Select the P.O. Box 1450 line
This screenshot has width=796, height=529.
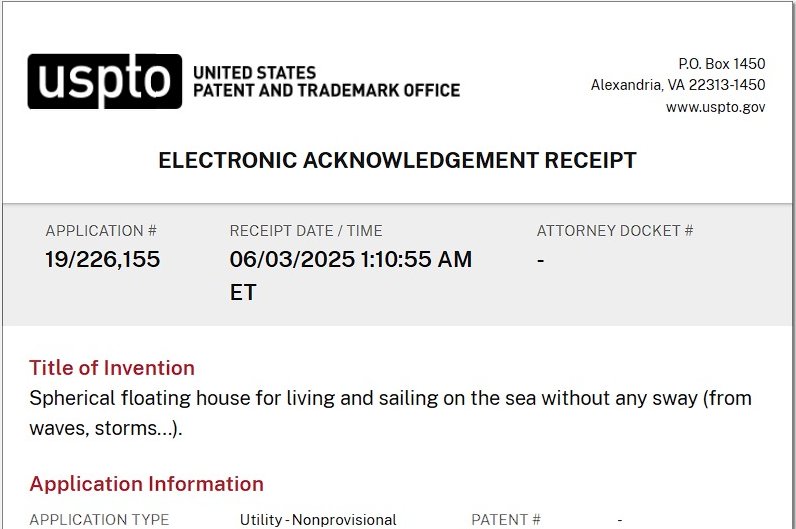coord(721,63)
